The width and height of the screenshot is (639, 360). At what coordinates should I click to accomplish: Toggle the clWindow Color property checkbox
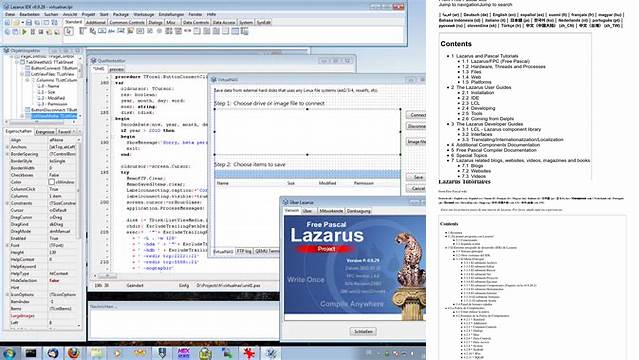coord(52,182)
